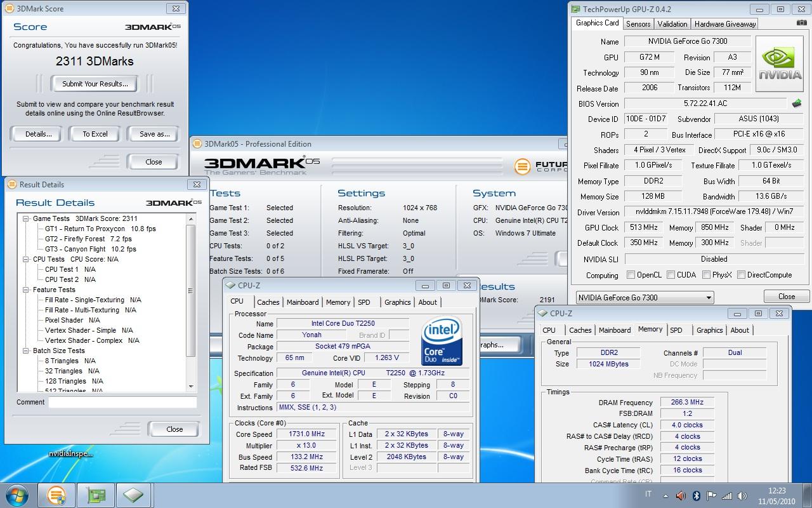Open the Windows Start menu orb
Viewport: 812px width, 508px height.
pyautogui.click(x=17, y=494)
